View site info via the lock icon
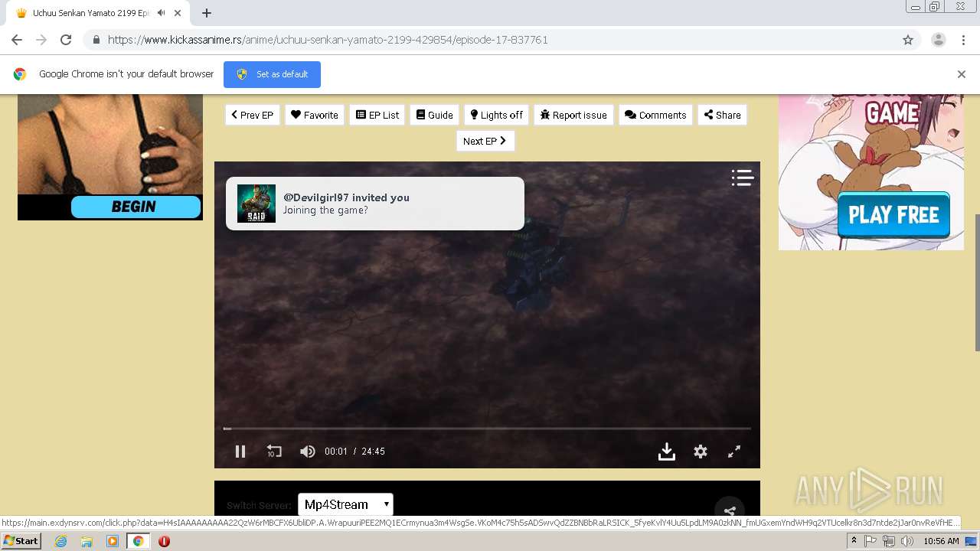The width and height of the screenshot is (980, 551). [x=96, y=40]
